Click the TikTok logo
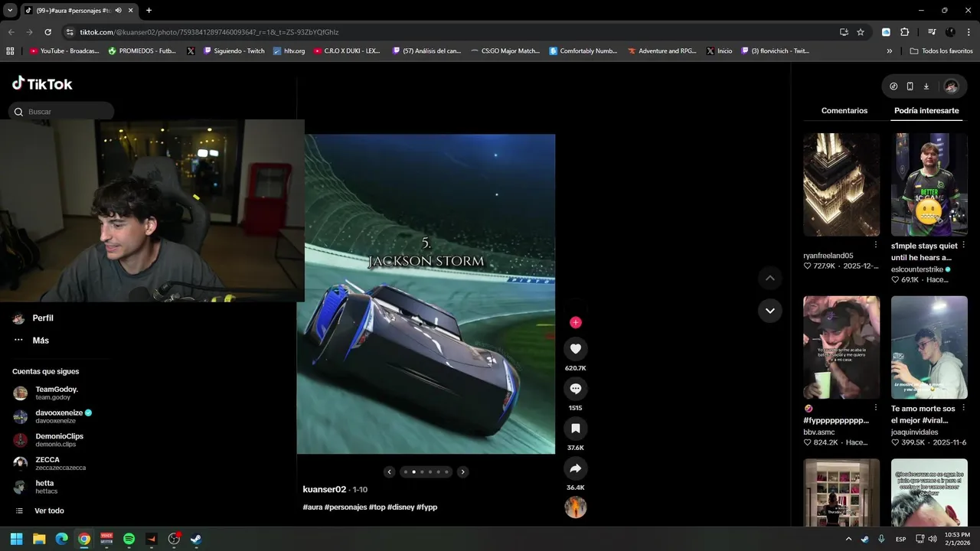This screenshot has height=551, width=980. 42,84
